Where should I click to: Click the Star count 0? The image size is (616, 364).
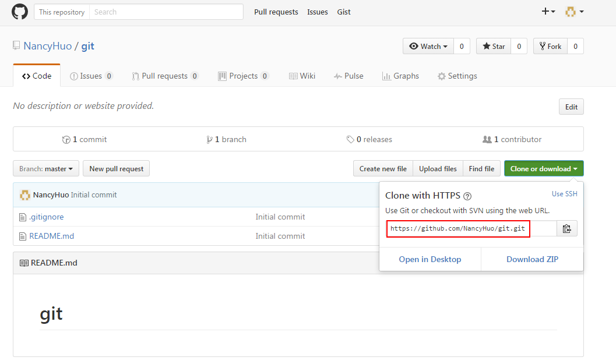click(x=519, y=47)
